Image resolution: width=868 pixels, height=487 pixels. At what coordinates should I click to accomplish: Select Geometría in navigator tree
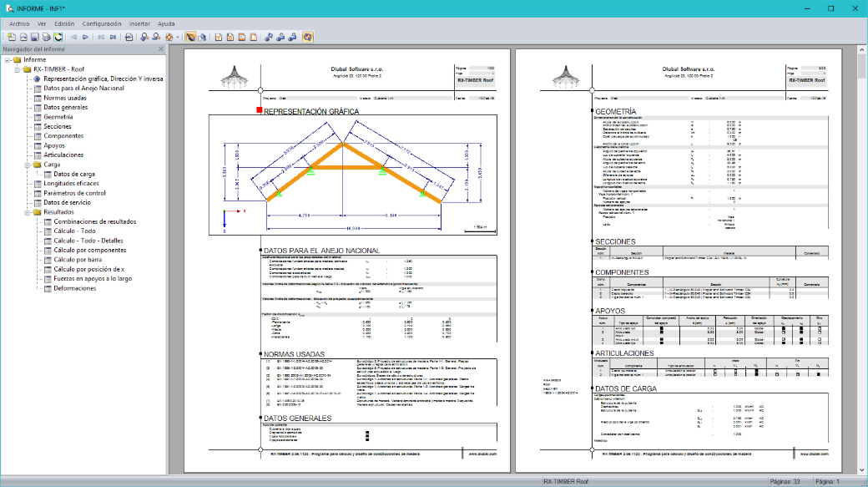pos(58,117)
